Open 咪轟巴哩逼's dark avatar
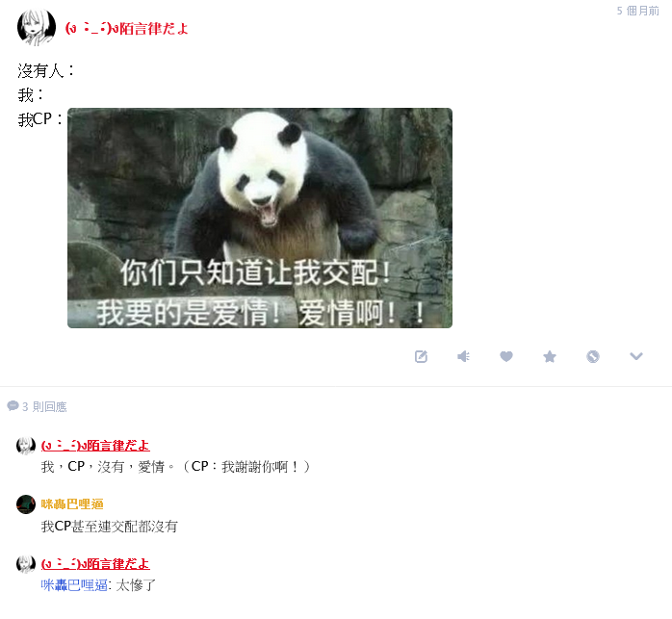Image resolution: width=672 pixels, height=619 pixels. pos(26,504)
